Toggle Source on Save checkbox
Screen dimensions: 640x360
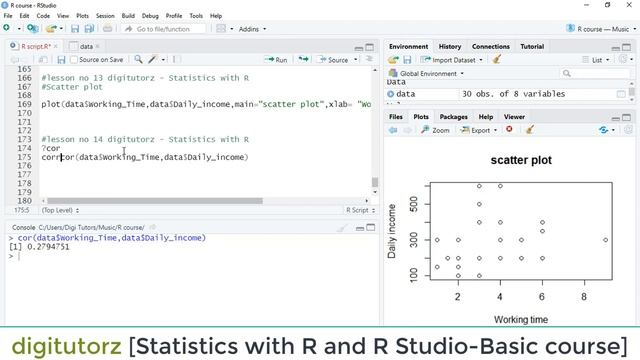74,60
